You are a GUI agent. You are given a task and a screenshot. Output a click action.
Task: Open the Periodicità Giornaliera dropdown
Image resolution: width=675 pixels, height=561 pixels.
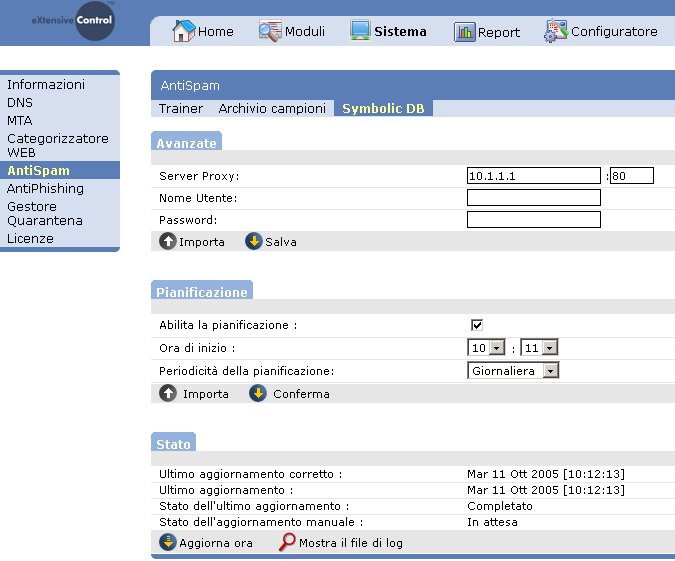(513, 371)
